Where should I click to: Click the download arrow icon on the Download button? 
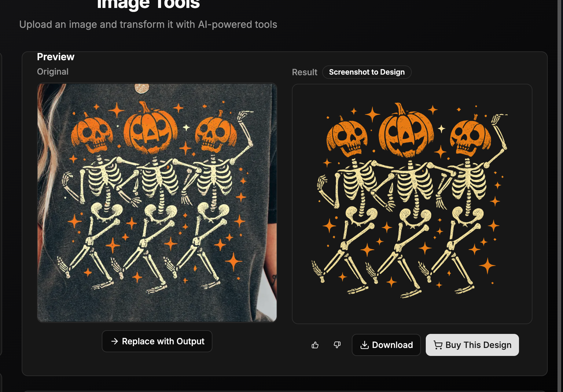pos(364,345)
